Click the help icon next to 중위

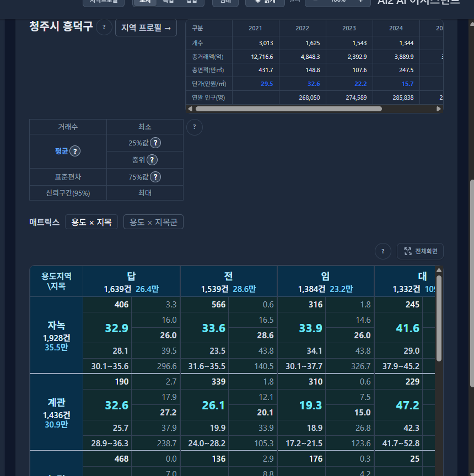(x=152, y=160)
